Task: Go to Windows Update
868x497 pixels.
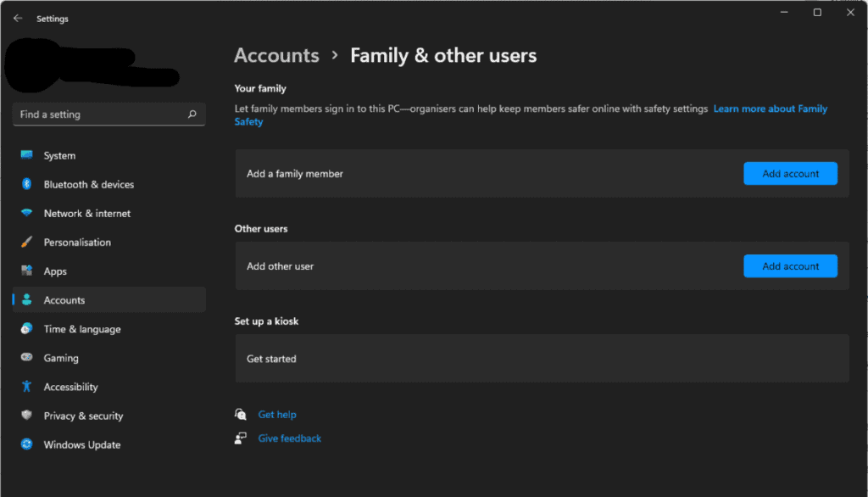Action: 109,444
